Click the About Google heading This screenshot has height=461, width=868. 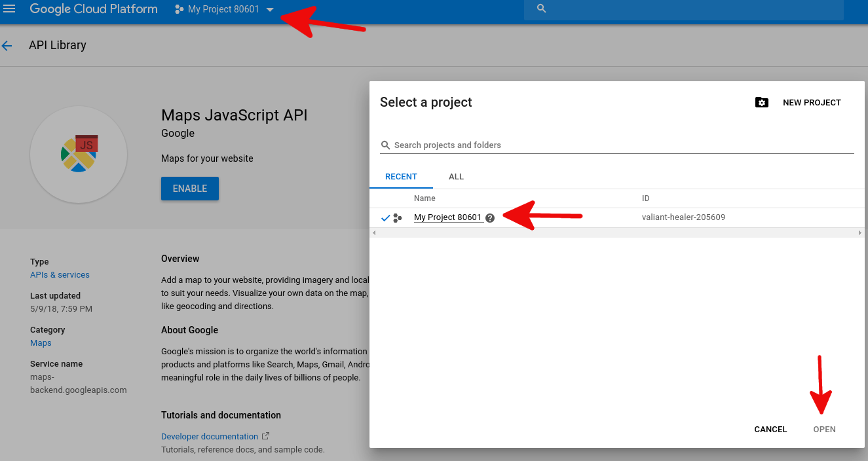click(x=189, y=330)
